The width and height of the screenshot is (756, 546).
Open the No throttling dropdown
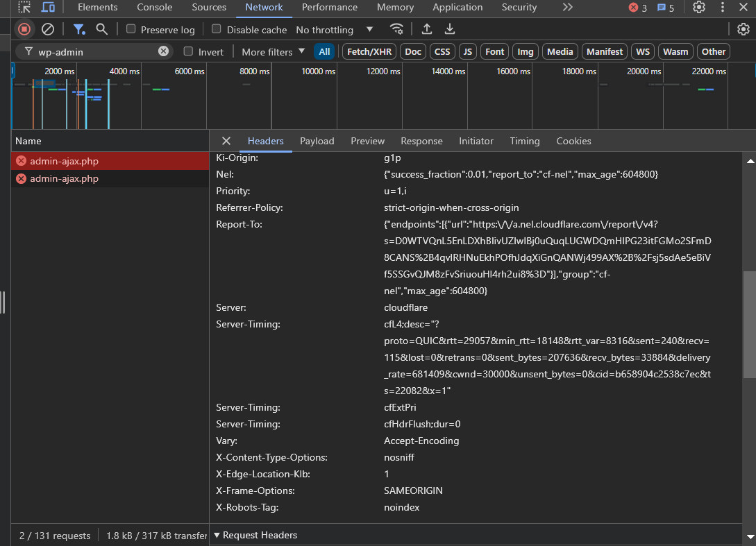click(334, 30)
